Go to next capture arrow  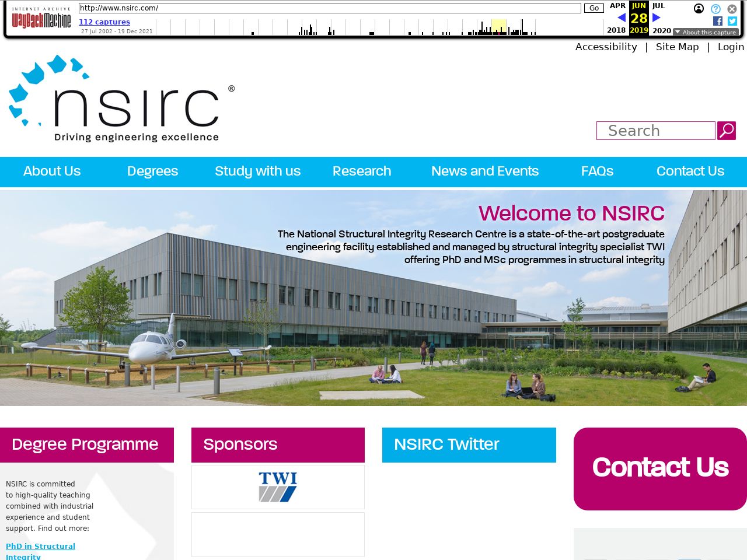657,17
